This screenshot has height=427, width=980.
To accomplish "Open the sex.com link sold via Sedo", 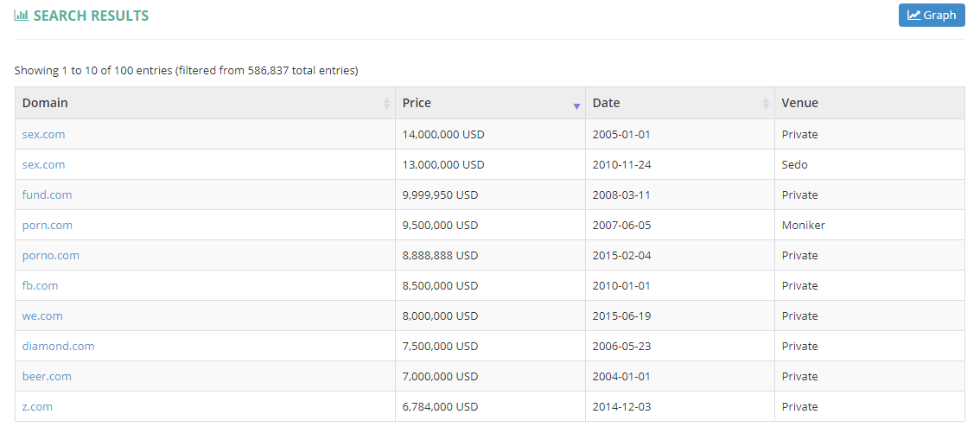I will (43, 165).
